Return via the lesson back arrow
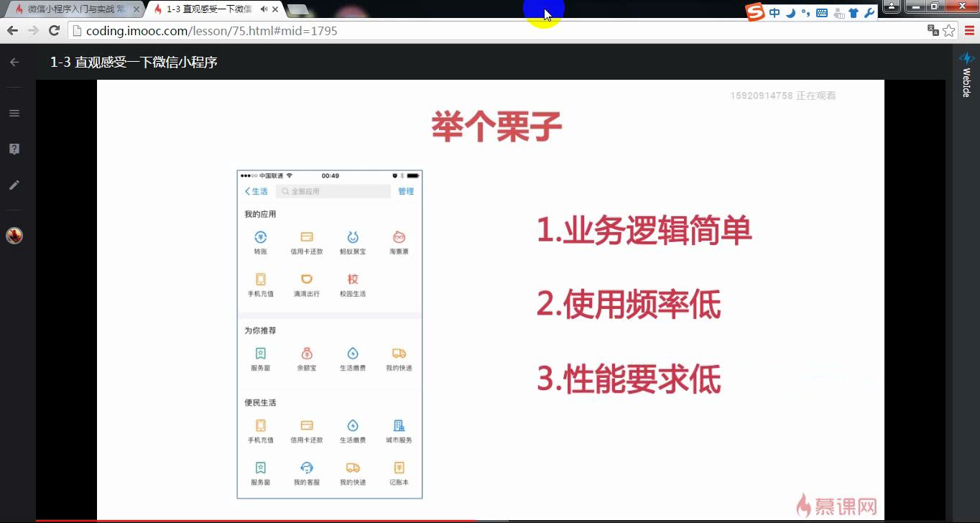The height and width of the screenshot is (523, 980). pos(14,63)
